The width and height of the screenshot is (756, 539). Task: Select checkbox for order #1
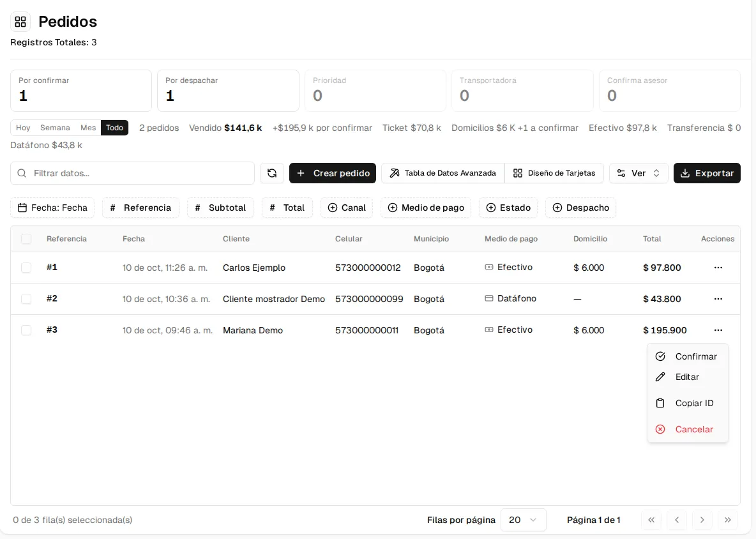pos(26,268)
